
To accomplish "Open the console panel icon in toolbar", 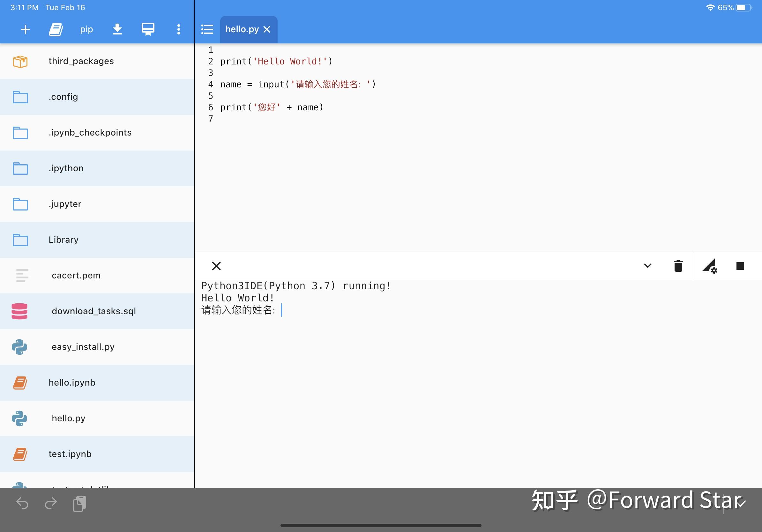I will (x=148, y=29).
